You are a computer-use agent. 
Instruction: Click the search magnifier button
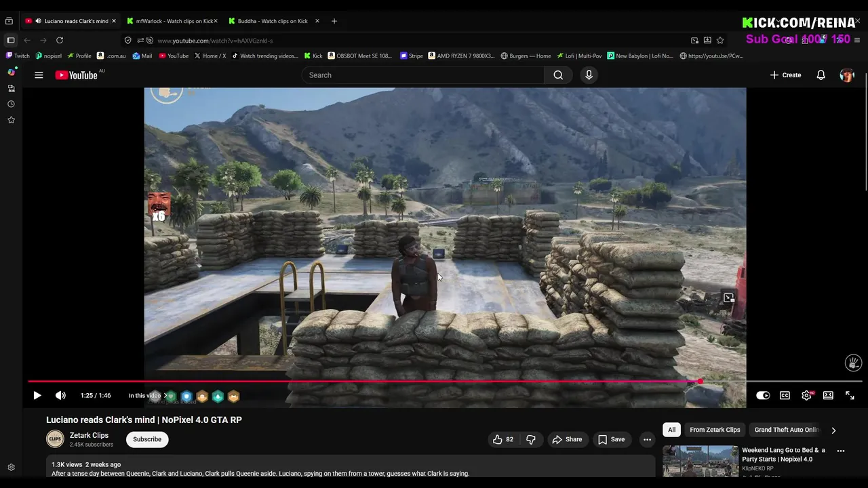point(558,75)
